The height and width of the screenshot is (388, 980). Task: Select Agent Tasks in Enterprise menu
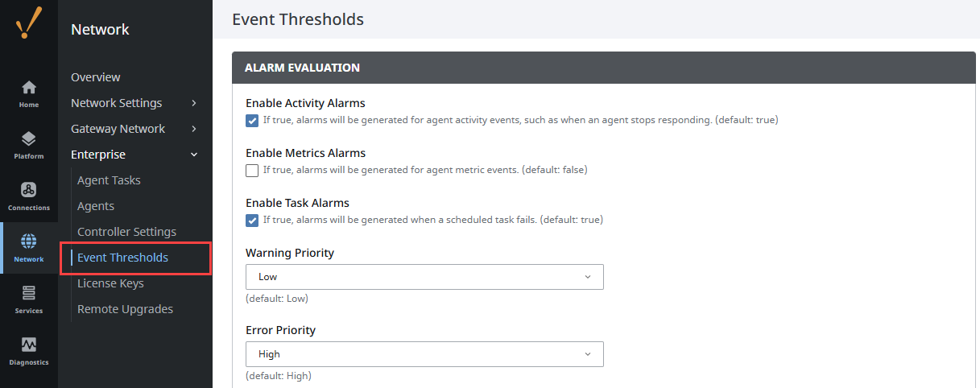tap(109, 180)
